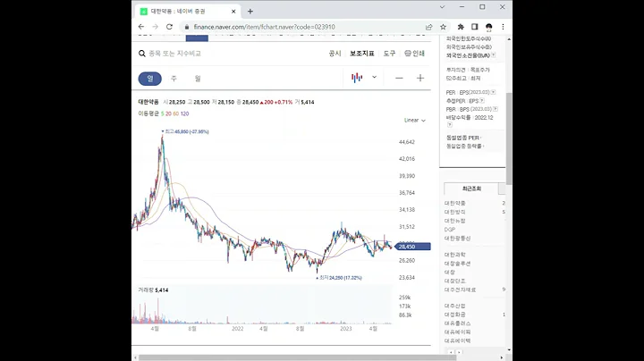The width and height of the screenshot is (644, 361).
Task: Click the stock search magnifier icon
Action: [x=142, y=54]
